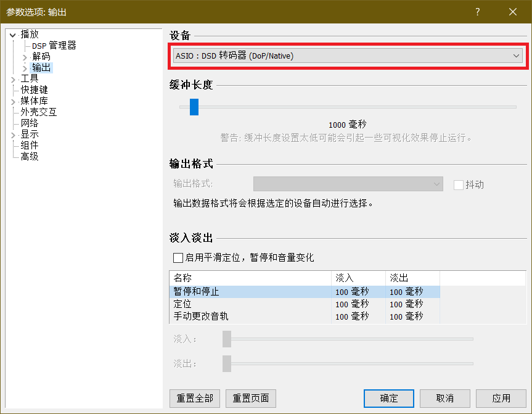Toggle the 抖动 checkbox
The width and height of the screenshot is (532, 414).
pos(458,184)
